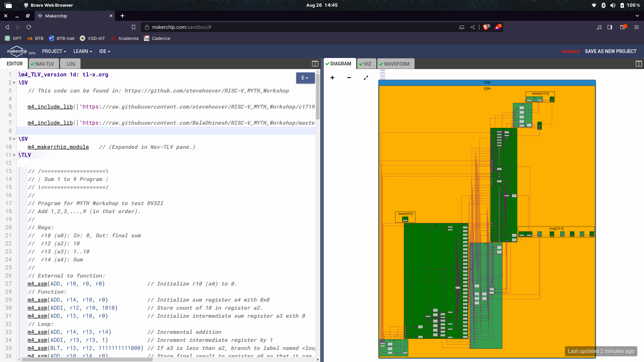The height and width of the screenshot is (362, 644).
Task: Switch to the WAVEFORM tab
Action: point(395,64)
